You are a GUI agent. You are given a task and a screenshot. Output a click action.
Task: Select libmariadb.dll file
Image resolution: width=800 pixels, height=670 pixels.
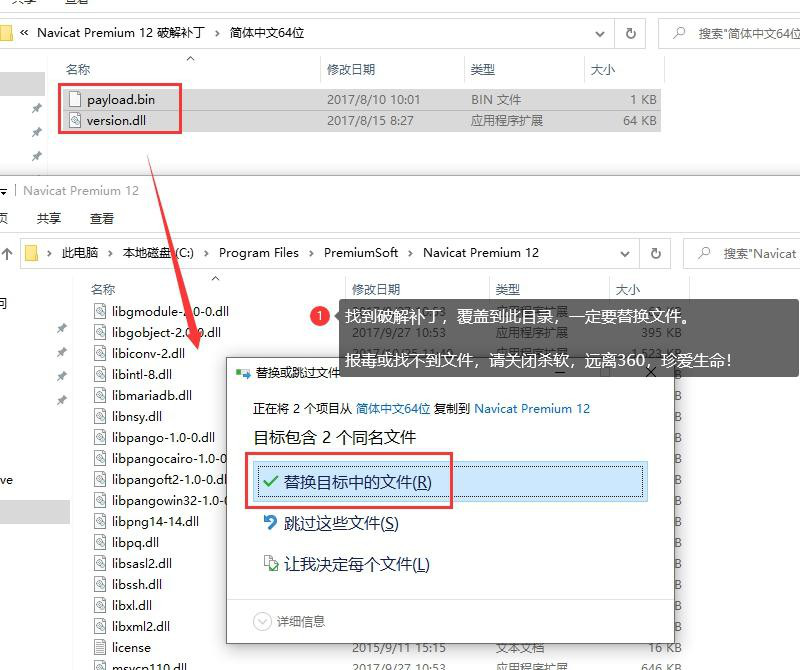(152, 395)
